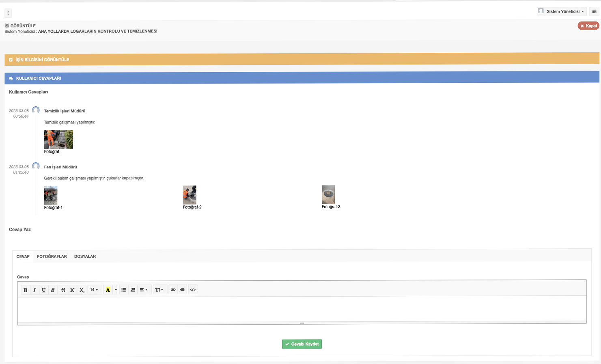This screenshot has height=364, width=601.
Task: Save the reply with Cevabı Kaydet
Action: 302,344
